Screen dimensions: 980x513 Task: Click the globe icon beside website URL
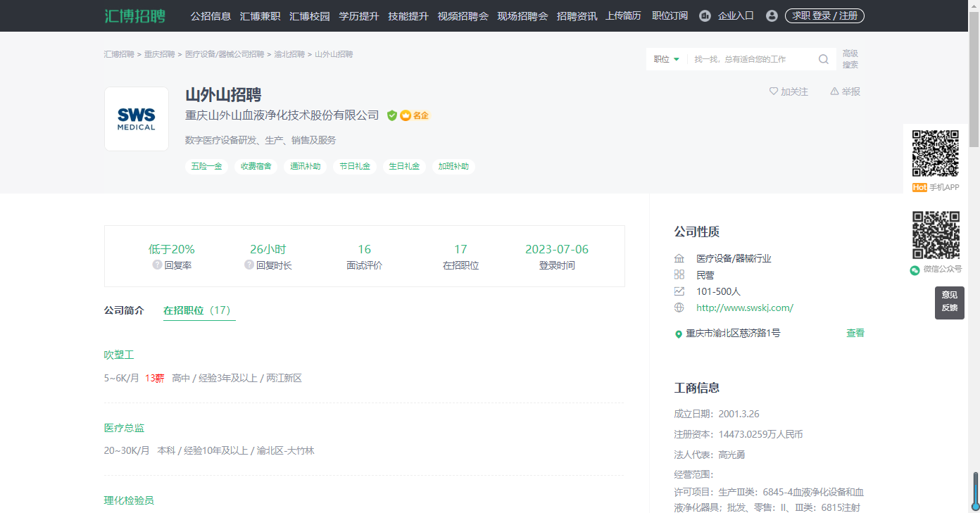tap(679, 308)
